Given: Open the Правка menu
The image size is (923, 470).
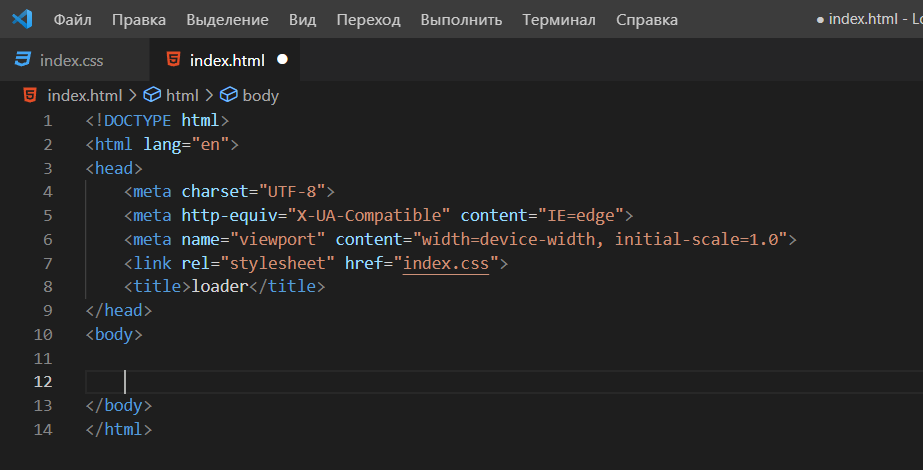Looking at the screenshot, I should 139,19.
